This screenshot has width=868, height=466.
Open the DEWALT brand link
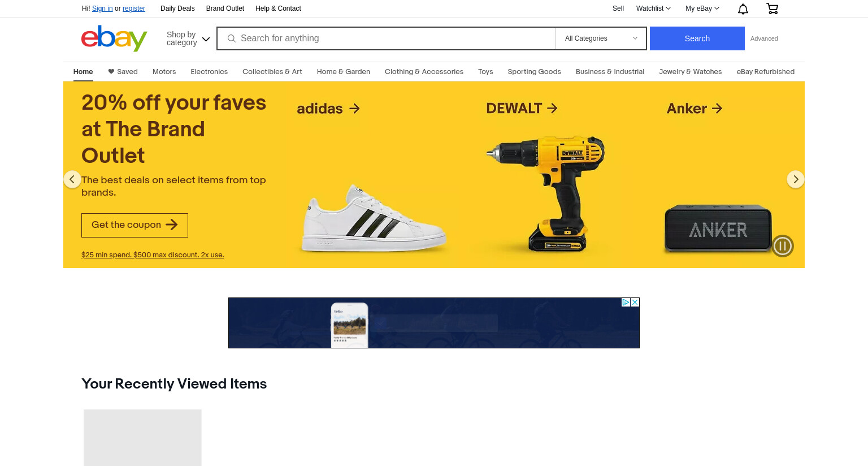click(522, 108)
